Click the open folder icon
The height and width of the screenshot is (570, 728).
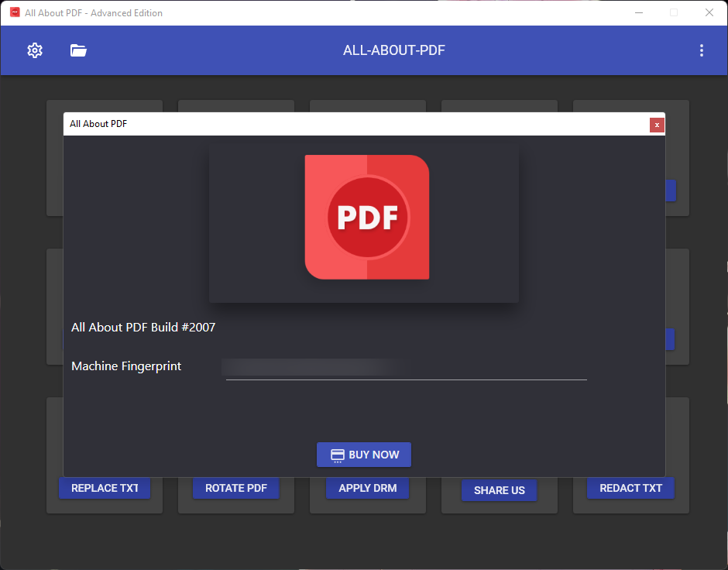tap(78, 50)
